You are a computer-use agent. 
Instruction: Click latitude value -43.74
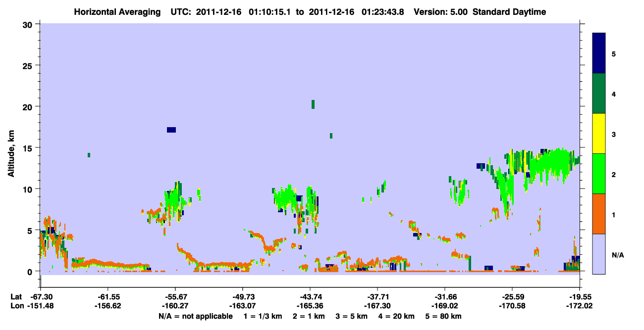310,297
